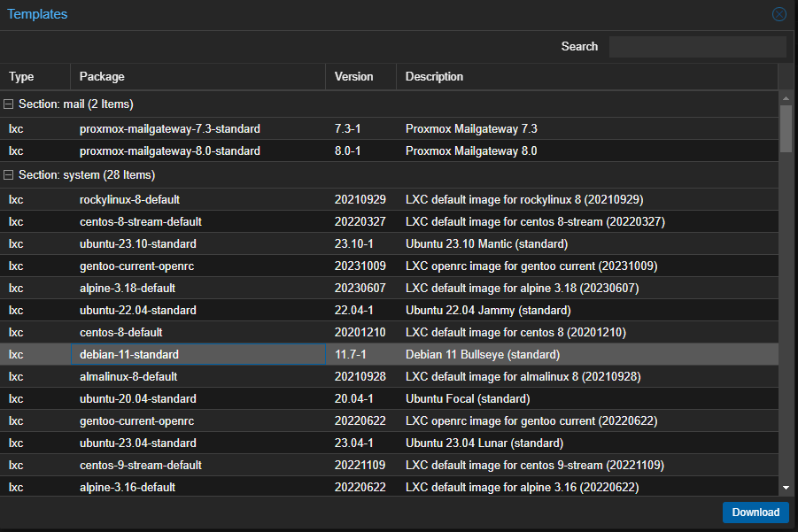The width and height of the screenshot is (798, 532).
Task: Select gentoo-current-openrc version 20231009 row
Action: click(389, 266)
